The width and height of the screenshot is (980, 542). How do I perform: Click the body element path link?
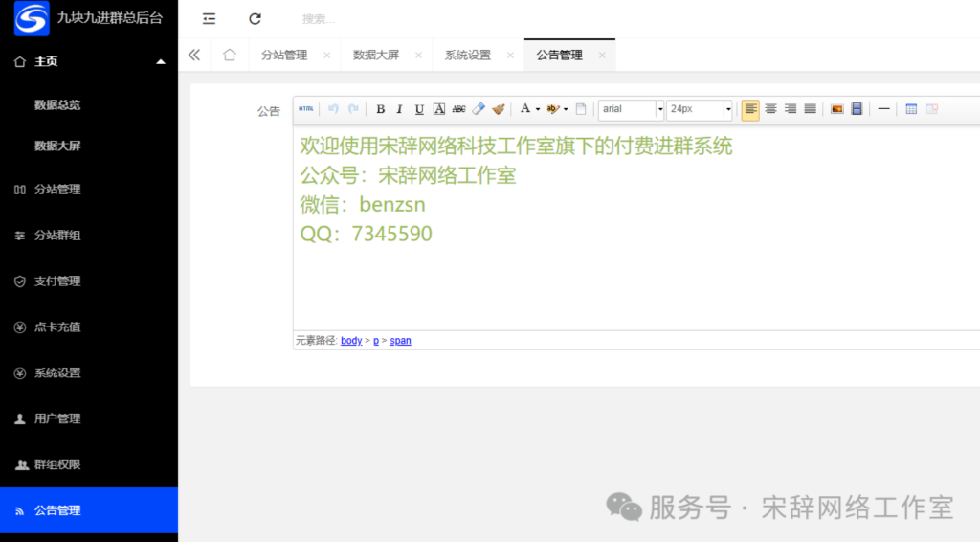coord(351,341)
